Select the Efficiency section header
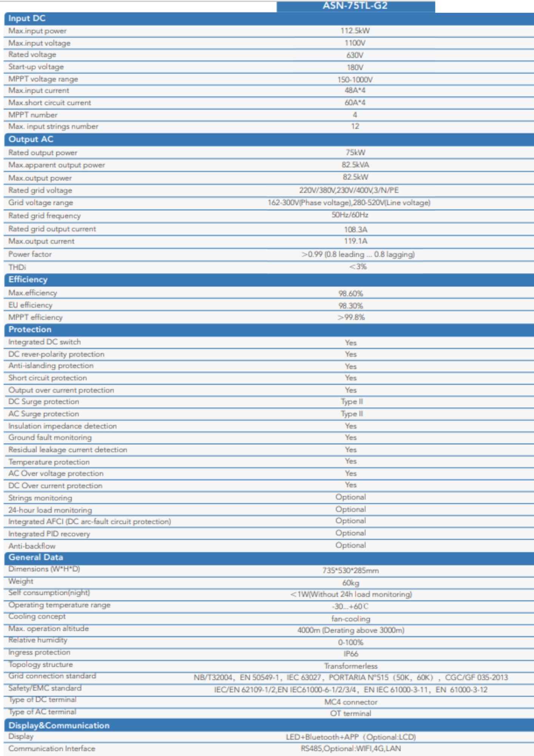This screenshot has width=534, height=756. (28, 280)
